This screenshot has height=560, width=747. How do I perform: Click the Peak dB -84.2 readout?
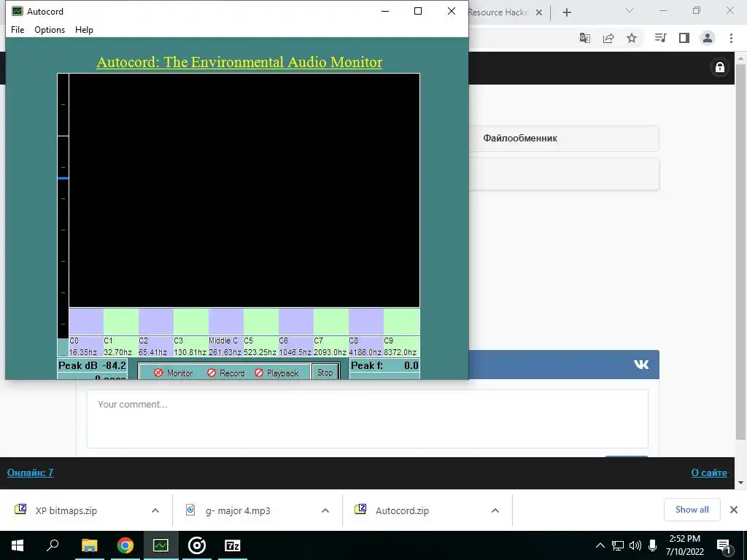[93, 365]
